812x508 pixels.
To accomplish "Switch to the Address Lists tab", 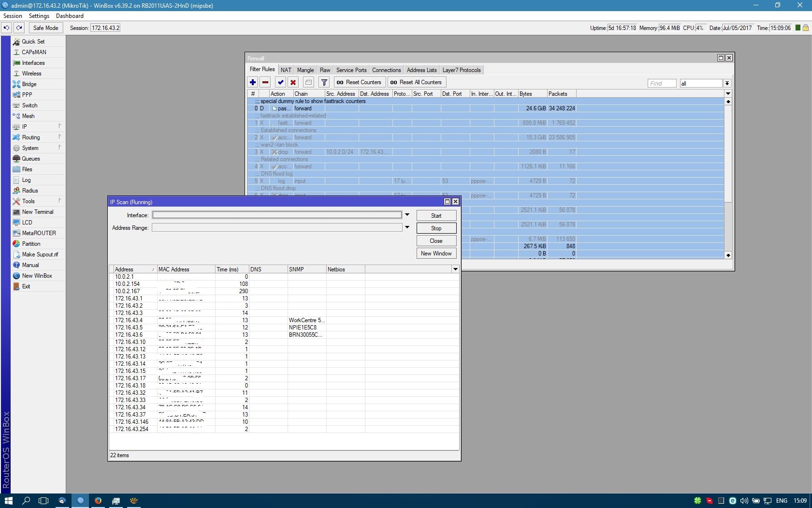I will pos(421,70).
